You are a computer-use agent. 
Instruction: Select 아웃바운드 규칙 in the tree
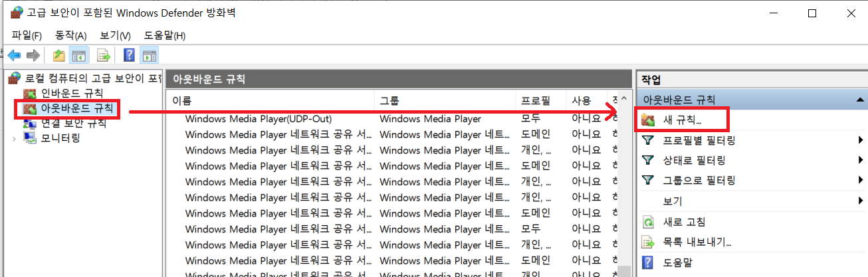coord(77,108)
